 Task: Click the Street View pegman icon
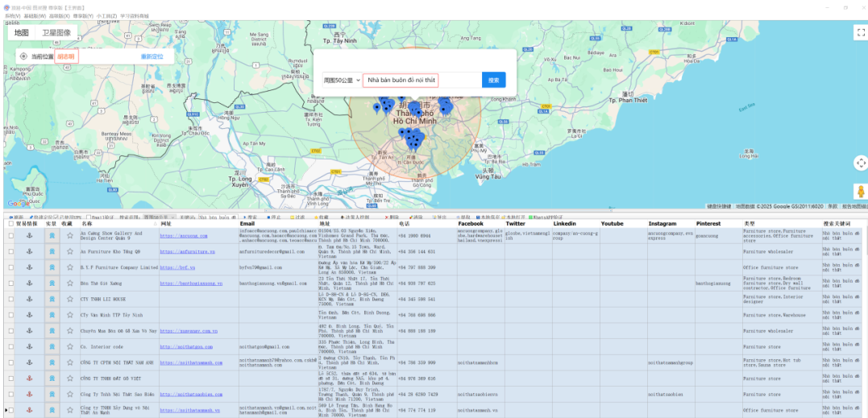[x=859, y=192]
